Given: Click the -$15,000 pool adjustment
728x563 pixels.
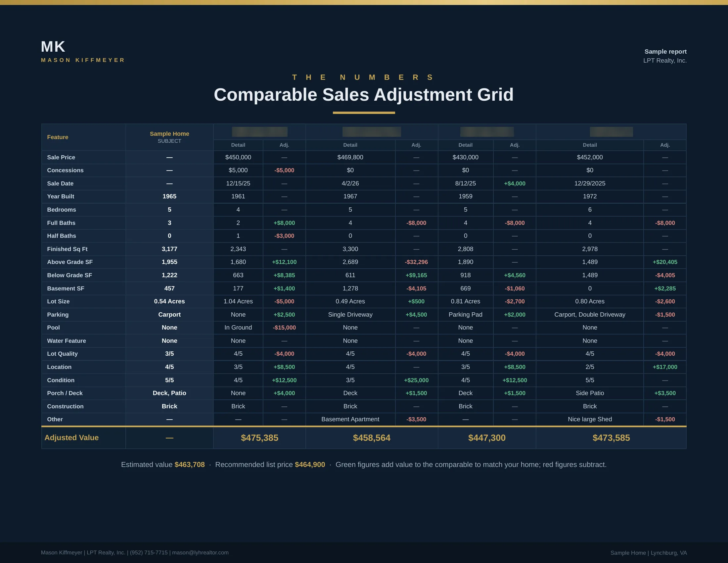Looking at the screenshot, I should (x=284, y=328).
